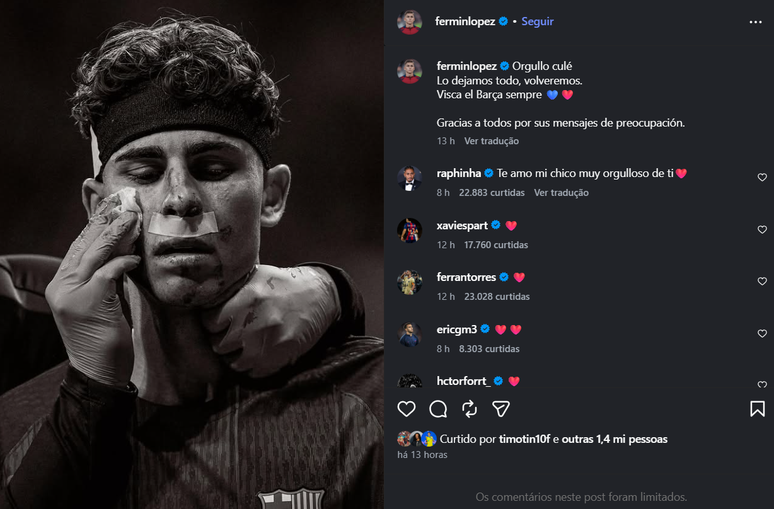Image resolution: width=774 pixels, height=509 pixels.
Task: Open the three-dot more options menu
Action: click(x=755, y=21)
